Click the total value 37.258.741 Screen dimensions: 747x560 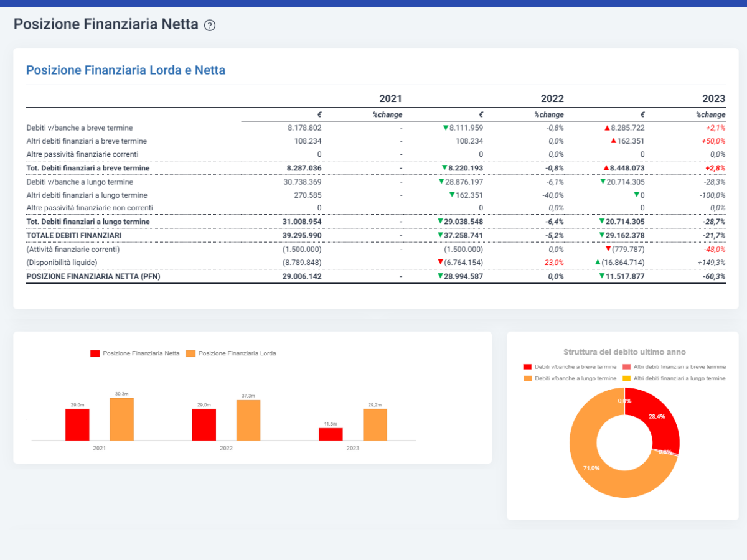tap(464, 236)
